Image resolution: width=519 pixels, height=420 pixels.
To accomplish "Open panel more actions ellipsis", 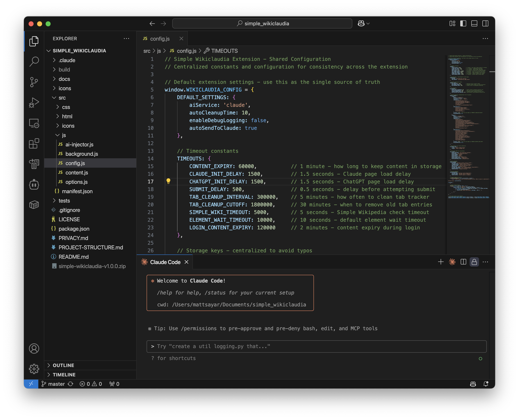I will (x=485, y=262).
